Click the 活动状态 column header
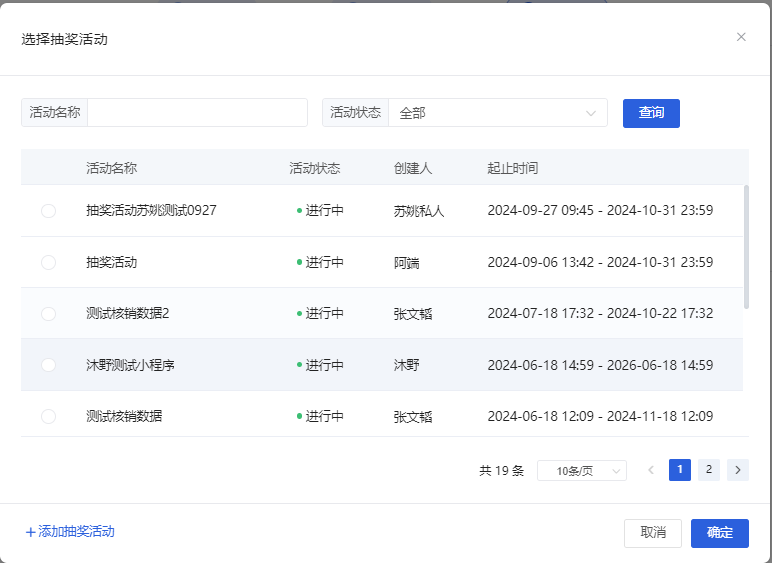 tap(315, 168)
